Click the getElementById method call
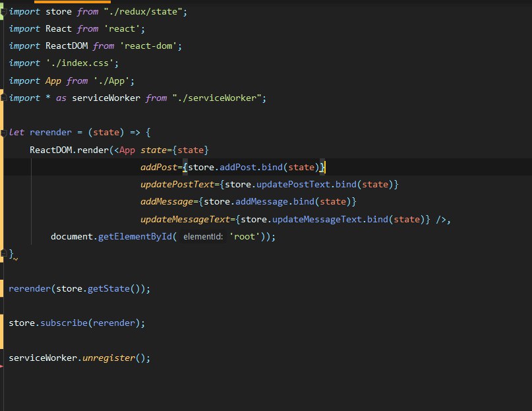The image size is (532, 411). [x=135, y=236]
